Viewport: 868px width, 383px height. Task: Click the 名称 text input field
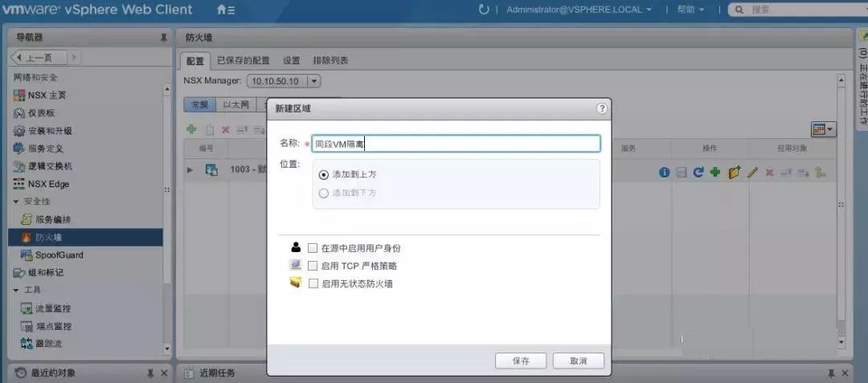(x=456, y=144)
